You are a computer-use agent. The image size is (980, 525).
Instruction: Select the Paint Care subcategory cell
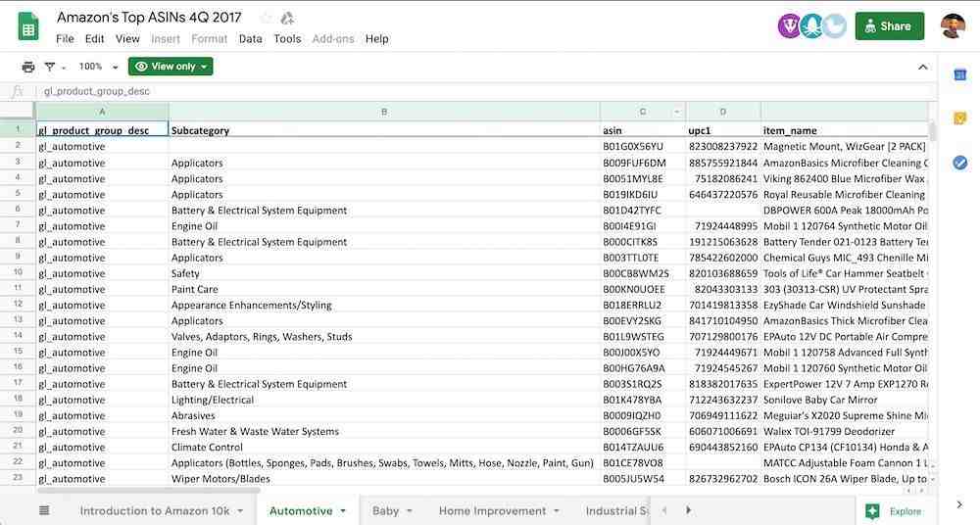tap(384, 289)
